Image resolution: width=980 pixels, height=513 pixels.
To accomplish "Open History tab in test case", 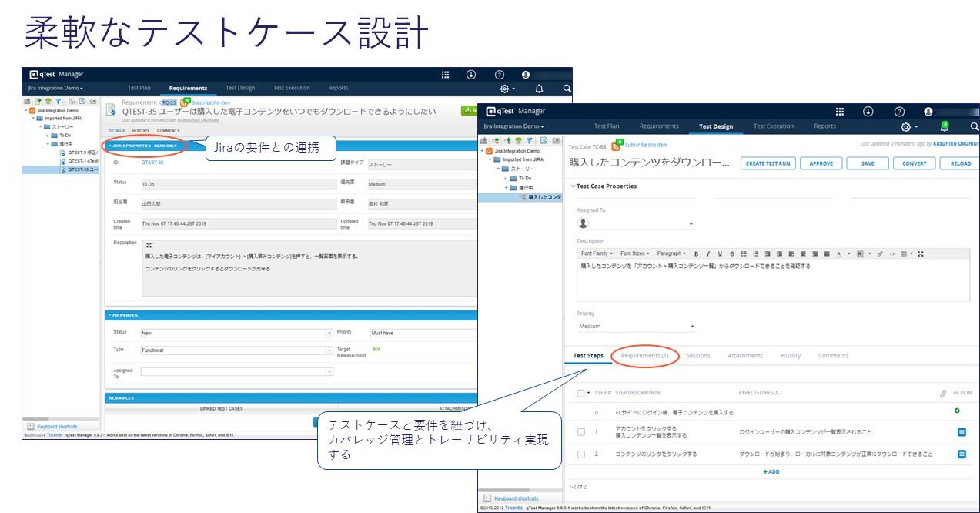I will coord(791,356).
